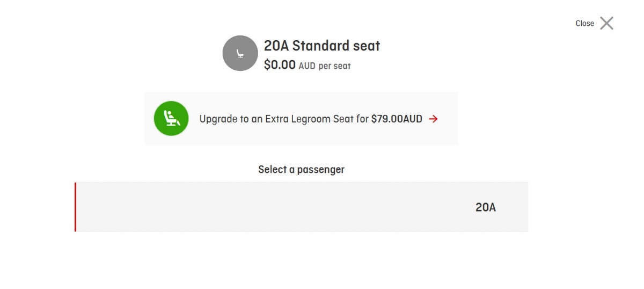Click the empty passenger name area in the row

(241, 207)
